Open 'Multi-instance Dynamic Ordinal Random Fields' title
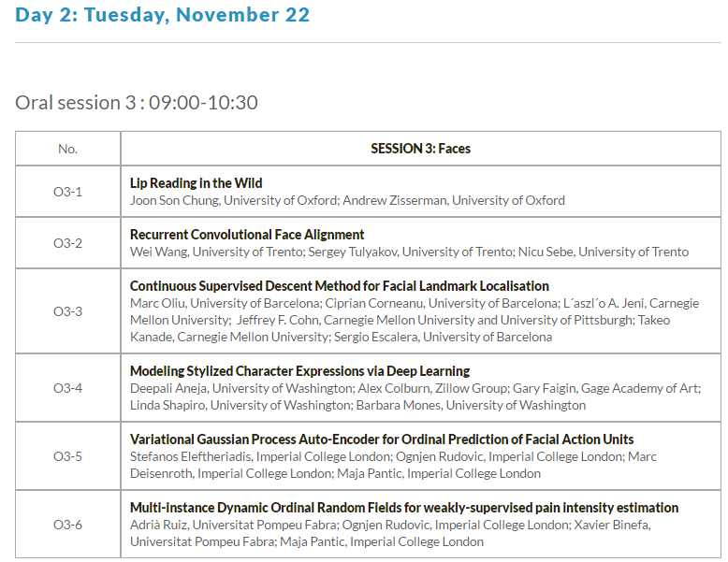 pyautogui.click(x=403, y=508)
